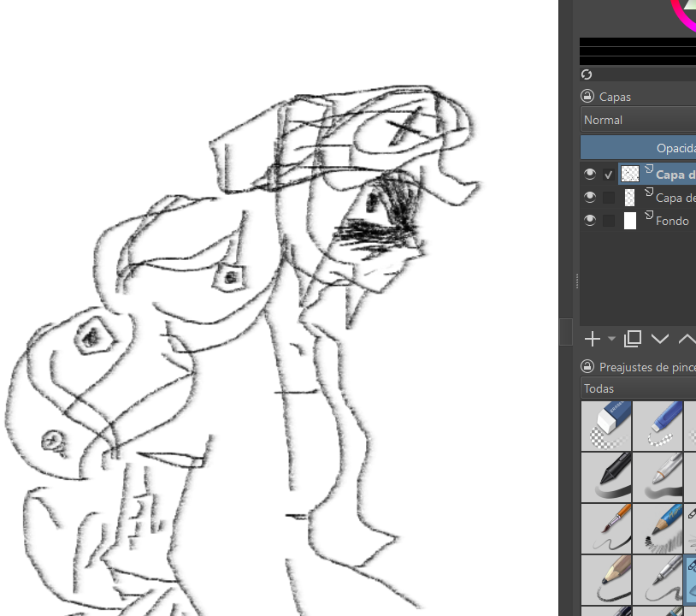Choose the silver pen brush preset
The image size is (696, 616).
[x=658, y=477]
